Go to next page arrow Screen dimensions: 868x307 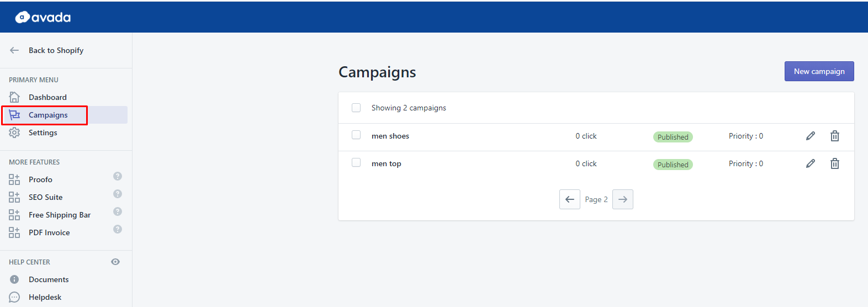(623, 199)
